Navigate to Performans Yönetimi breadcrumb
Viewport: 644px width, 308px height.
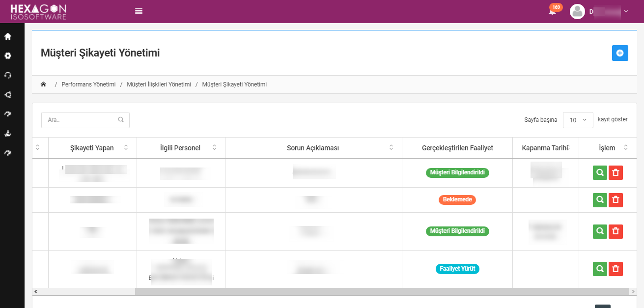tap(88, 84)
